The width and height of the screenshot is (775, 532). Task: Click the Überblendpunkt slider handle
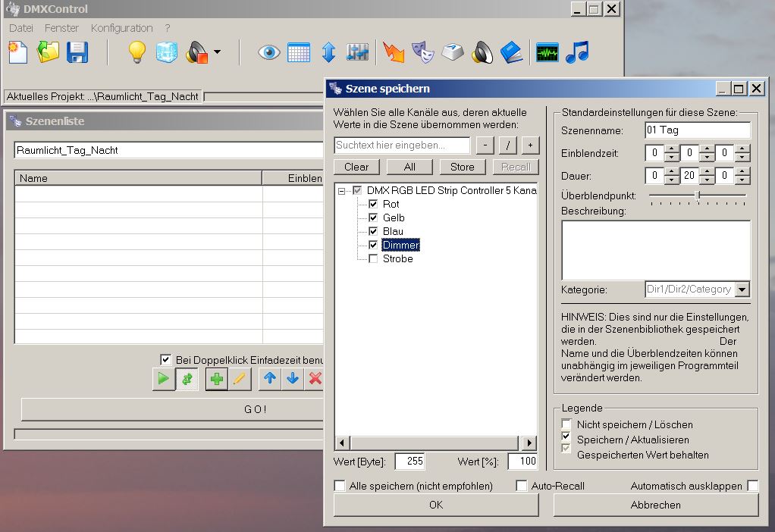(698, 196)
